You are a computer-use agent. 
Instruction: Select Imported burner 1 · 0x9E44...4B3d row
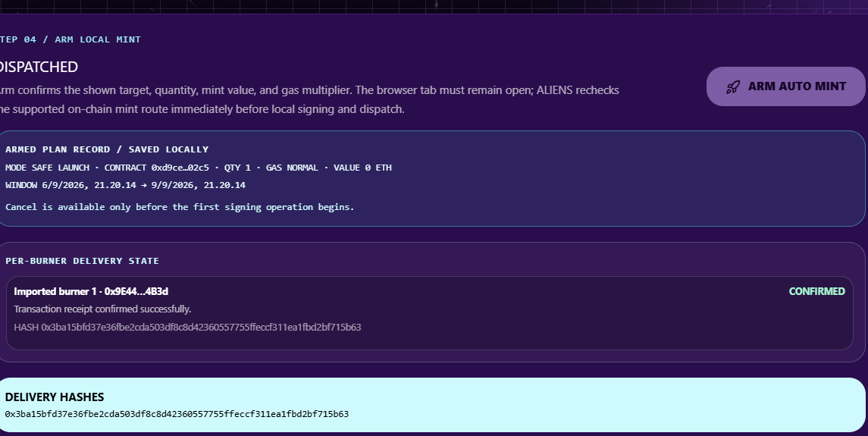tap(430, 313)
